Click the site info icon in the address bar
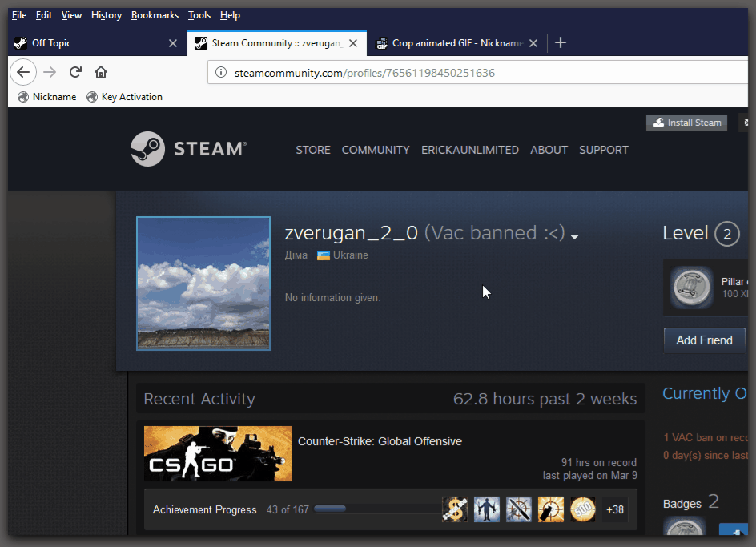 [221, 72]
